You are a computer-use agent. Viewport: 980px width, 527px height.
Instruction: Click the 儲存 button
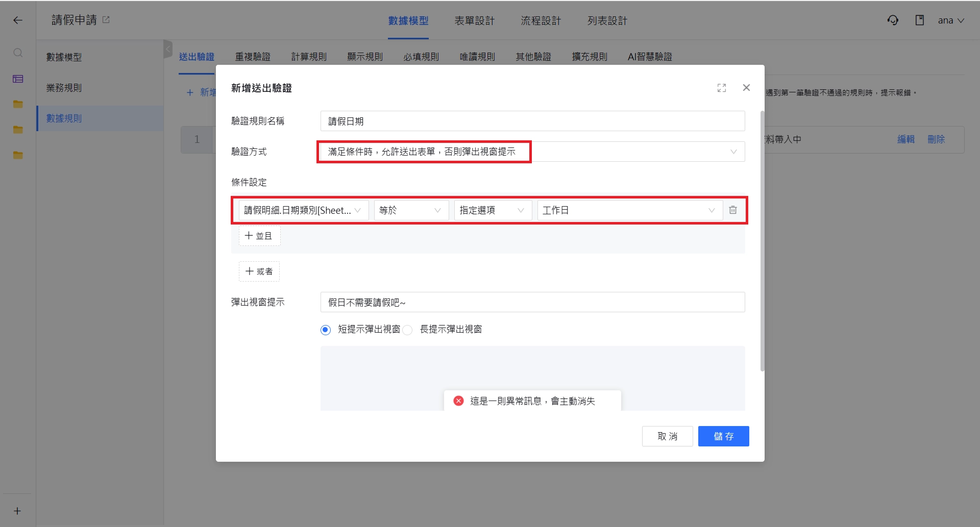click(x=724, y=436)
